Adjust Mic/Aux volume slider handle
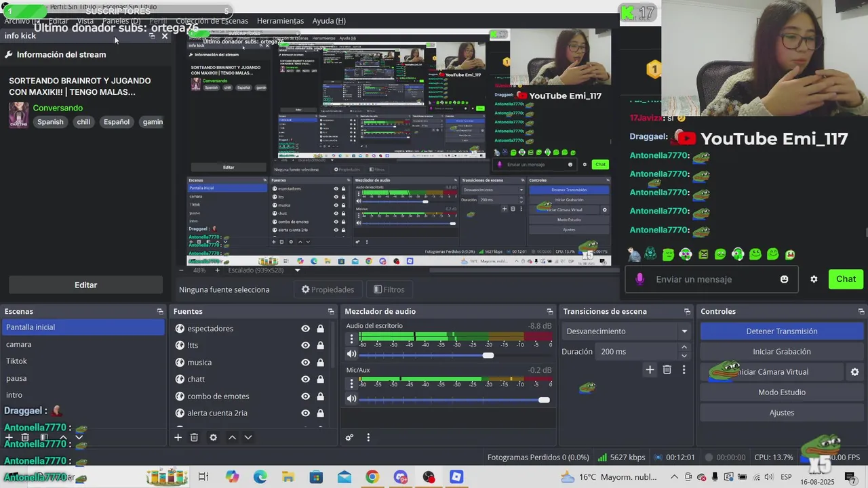This screenshot has height=488, width=868. [x=544, y=400]
